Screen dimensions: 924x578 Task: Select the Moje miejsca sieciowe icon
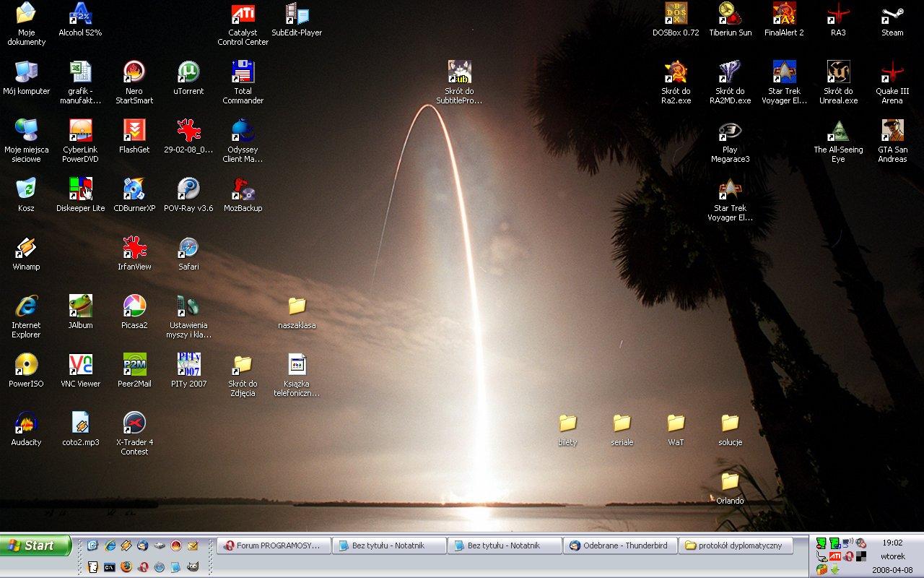(26, 141)
